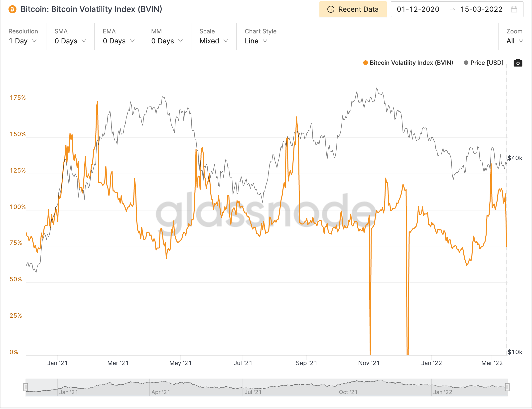Click the Sep '21 x-axis label
This screenshot has width=532, height=409.
[x=306, y=363]
